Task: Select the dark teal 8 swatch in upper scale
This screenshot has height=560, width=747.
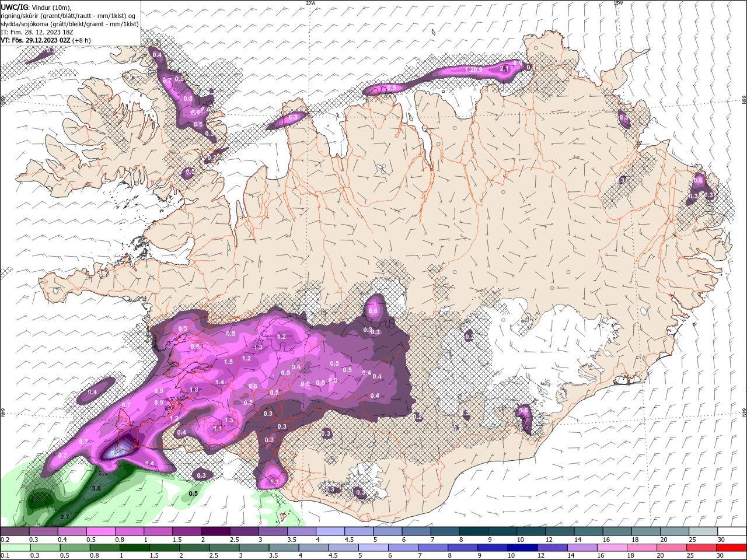Action: pos(474,531)
